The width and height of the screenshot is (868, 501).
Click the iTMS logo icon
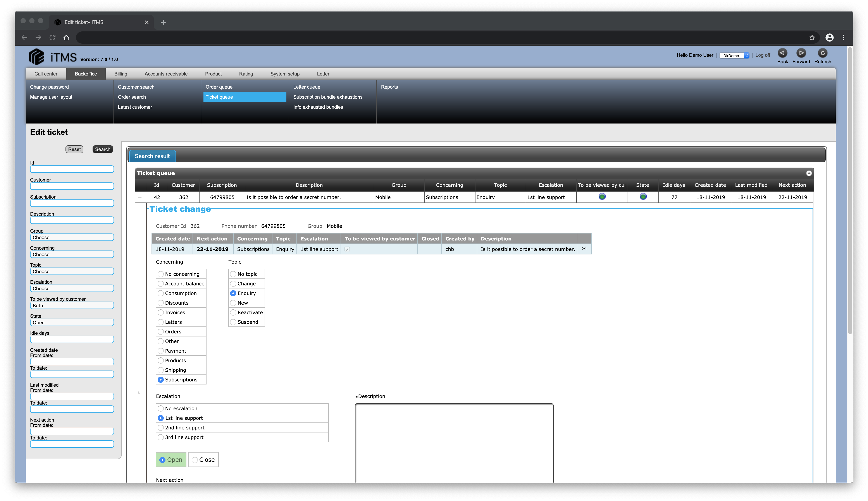coord(36,57)
